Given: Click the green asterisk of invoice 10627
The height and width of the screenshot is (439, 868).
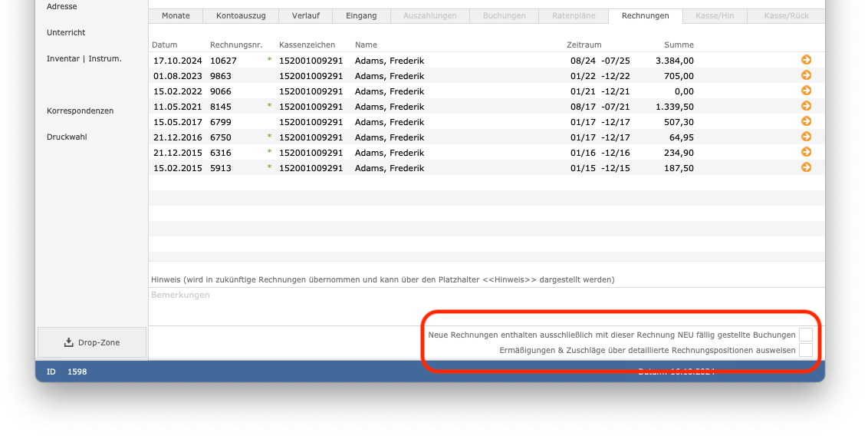Looking at the screenshot, I should click(270, 59).
